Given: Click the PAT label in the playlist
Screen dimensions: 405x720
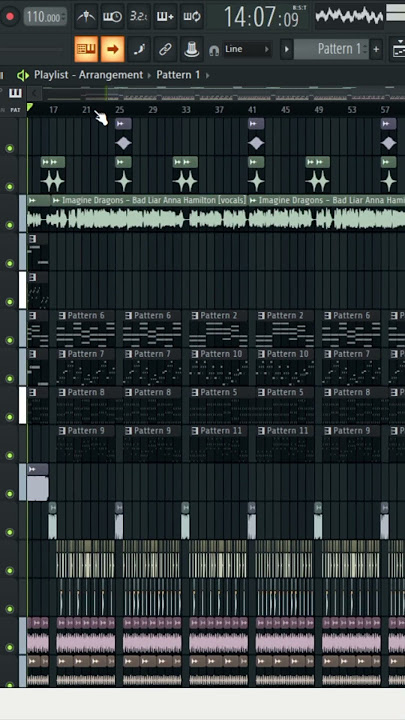Looking at the screenshot, I should tap(16, 110).
